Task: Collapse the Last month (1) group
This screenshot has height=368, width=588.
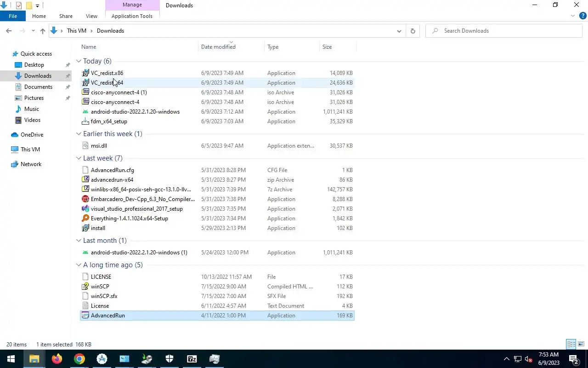Action: (79, 241)
